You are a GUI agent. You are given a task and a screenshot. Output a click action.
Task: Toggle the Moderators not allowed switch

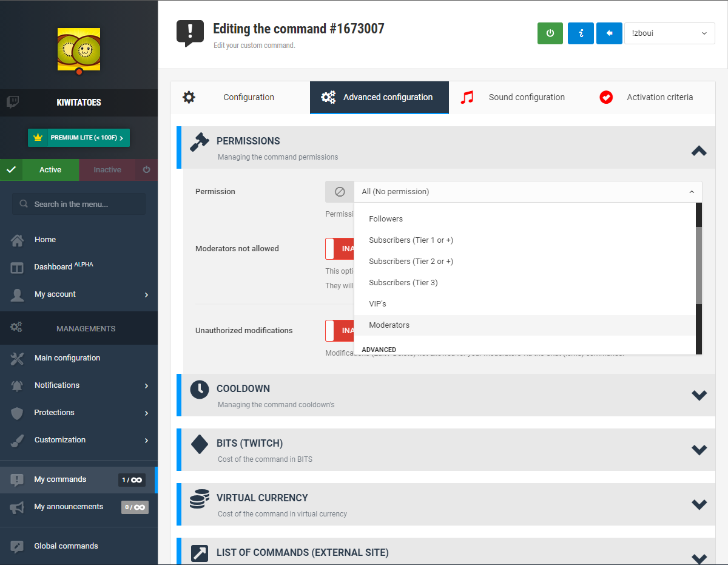pyautogui.click(x=340, y=249)
